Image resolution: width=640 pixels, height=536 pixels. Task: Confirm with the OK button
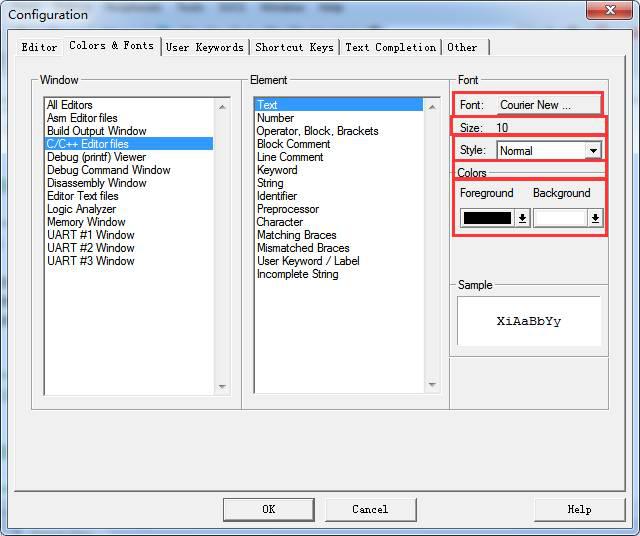tap(269, 509)
